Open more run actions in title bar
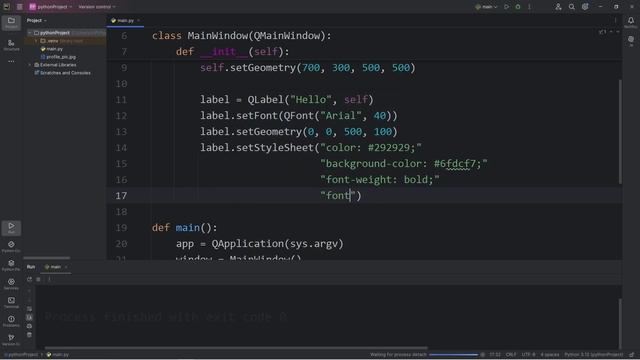Viewport: 640px width, 360px height. pos(529,7)
